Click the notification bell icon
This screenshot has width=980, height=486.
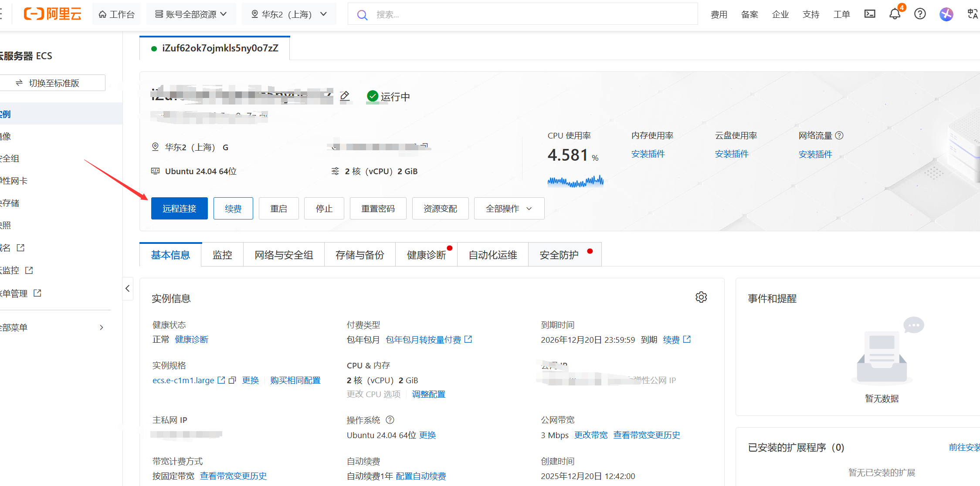[x=895, y=14]
